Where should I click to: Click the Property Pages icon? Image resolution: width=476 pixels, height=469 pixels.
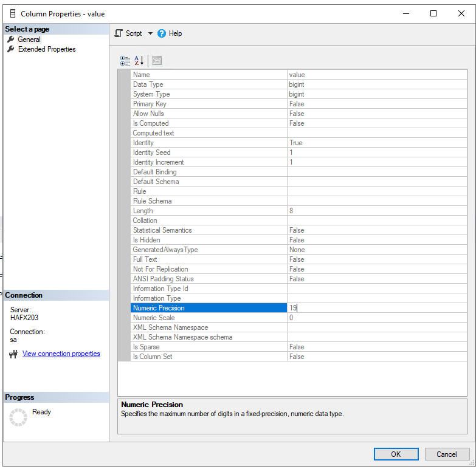click(157, 61)
